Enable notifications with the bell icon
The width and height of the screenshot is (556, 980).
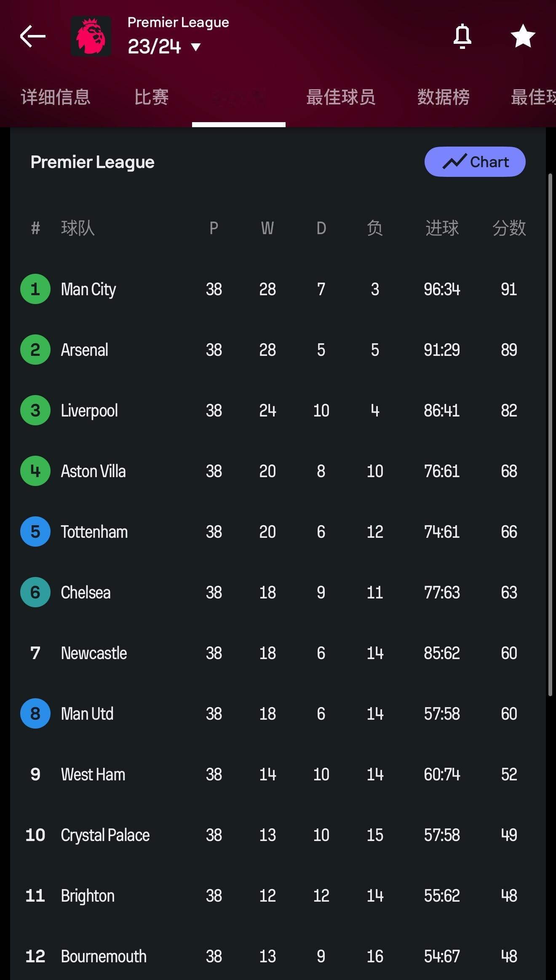point(462,36)
